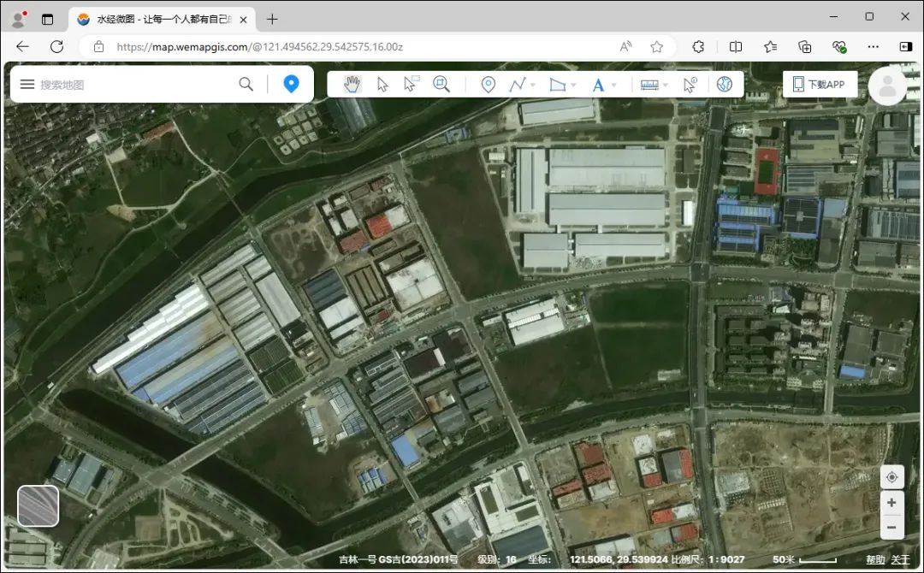924x573 pixels.
Task: Open the browser extensions puzzle icon
Action: tap(698, 46)
